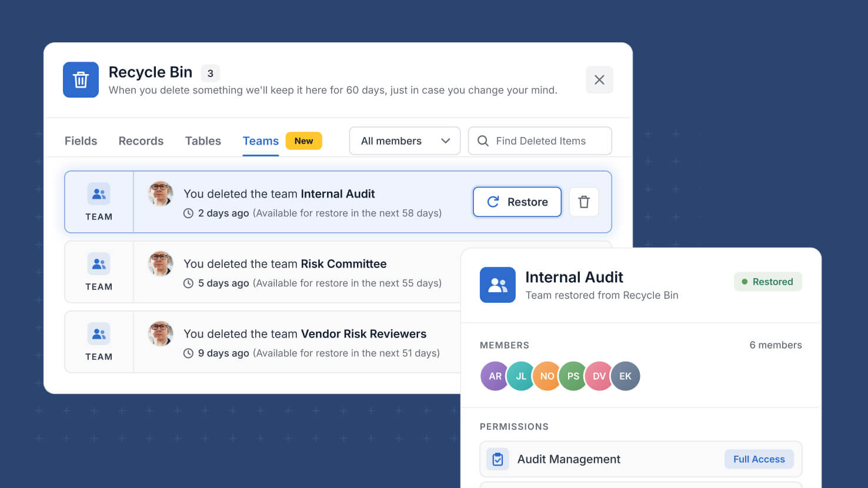This screenshot has height=488, width=868.
Task: Click the NO member avatar
Action: coord(547,376)
